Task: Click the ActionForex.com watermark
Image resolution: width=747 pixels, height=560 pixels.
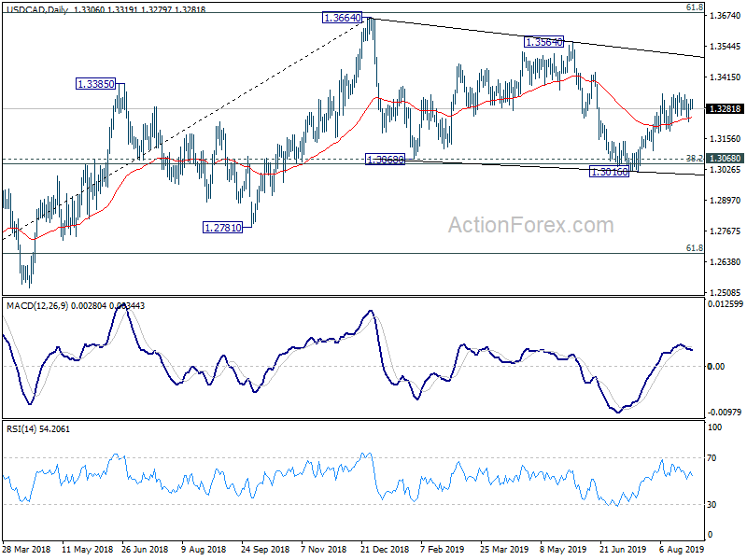Action: [531, 225]
